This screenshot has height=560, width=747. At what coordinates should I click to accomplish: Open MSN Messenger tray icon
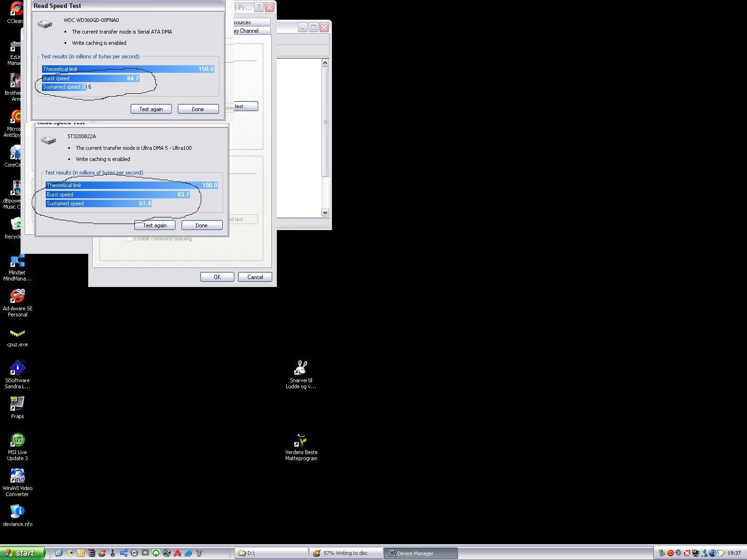pos(704,553)
